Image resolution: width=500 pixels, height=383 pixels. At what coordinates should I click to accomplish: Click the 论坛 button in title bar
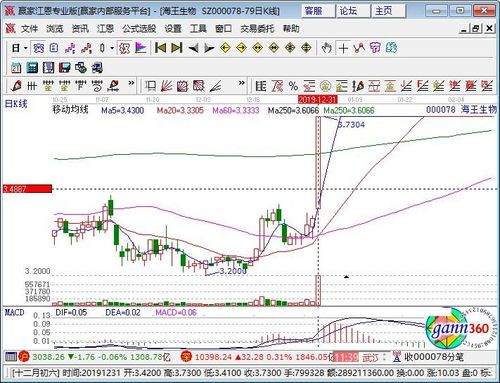tap(353, 11)
